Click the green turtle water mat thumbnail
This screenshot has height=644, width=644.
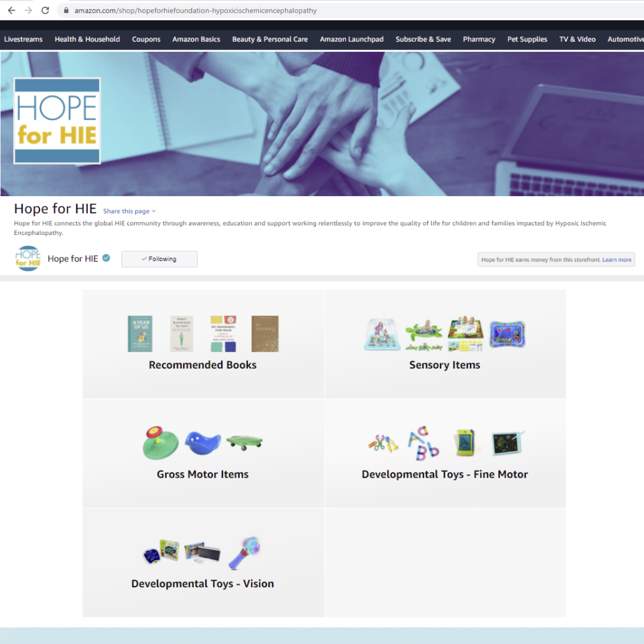[424, 335]
